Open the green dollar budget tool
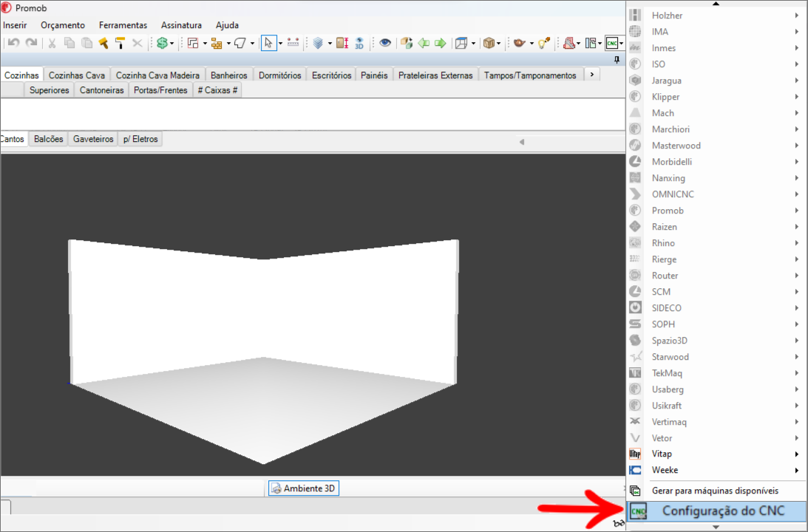This screenshot has height=532, width=808. pos(163,44)
